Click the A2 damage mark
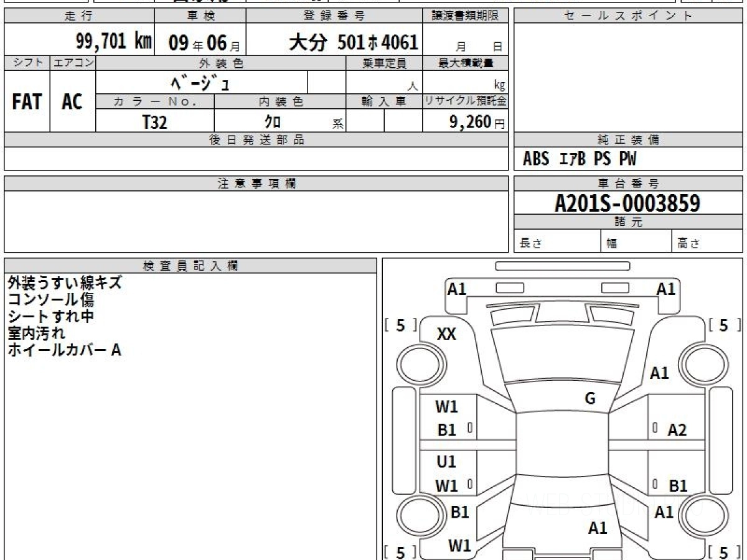Viewport: 747px width, 560px height. [677, 430]
